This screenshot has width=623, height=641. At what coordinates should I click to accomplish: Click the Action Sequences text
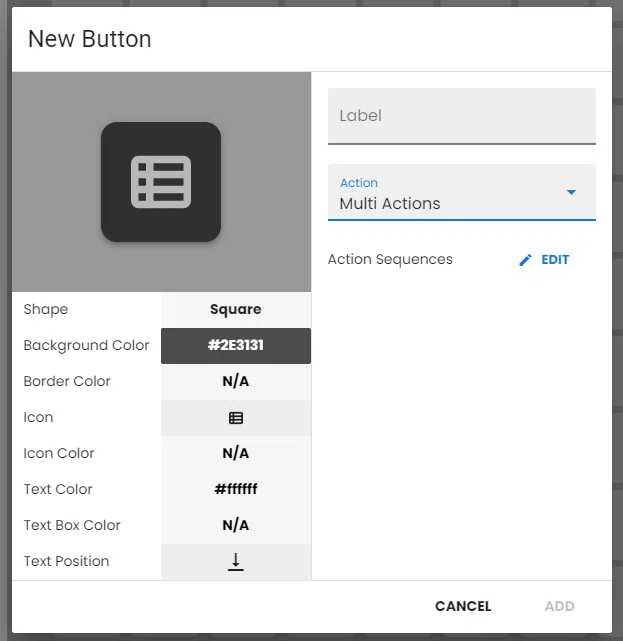click(390, 260)
